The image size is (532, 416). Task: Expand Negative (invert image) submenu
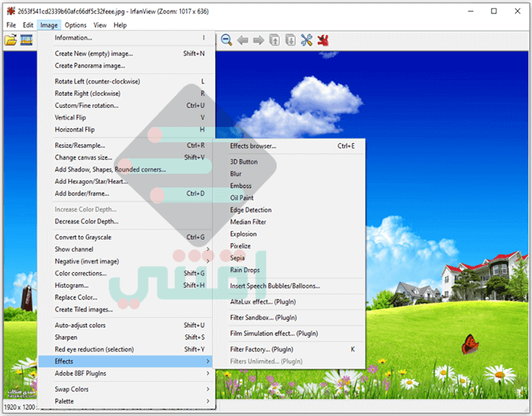click(x=126, y=262)
